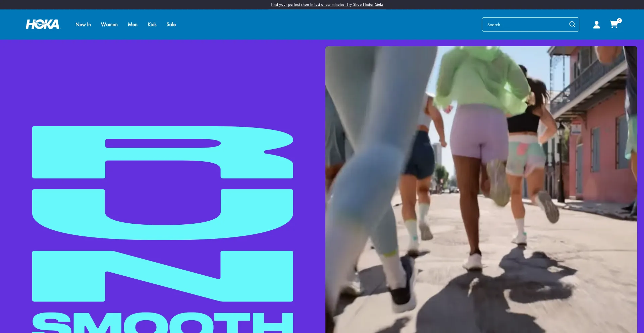Click the SMOOTH headline text
644x333 pixels.
click(x=163, y=323)
